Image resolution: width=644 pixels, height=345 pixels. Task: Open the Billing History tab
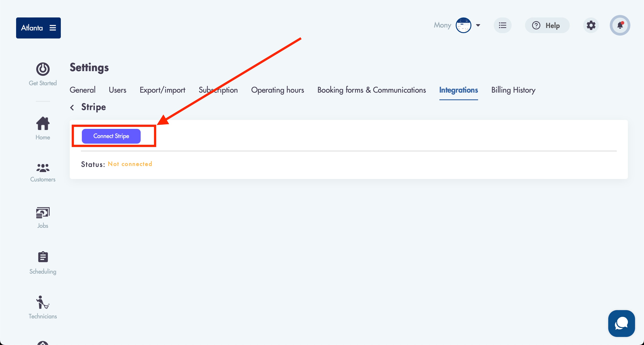coord(513,90)
